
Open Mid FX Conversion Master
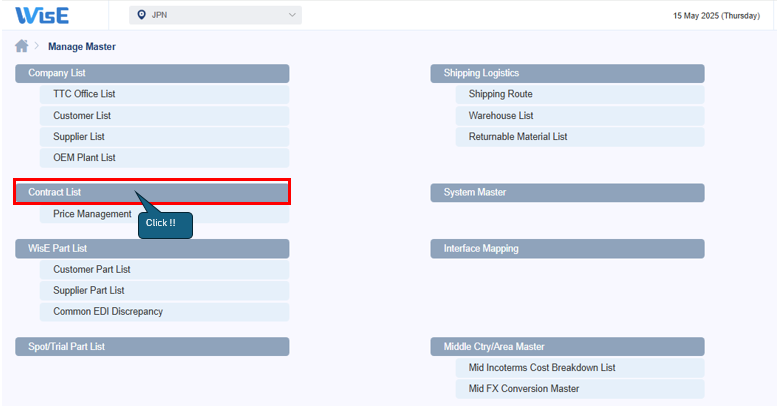[580, 389]
